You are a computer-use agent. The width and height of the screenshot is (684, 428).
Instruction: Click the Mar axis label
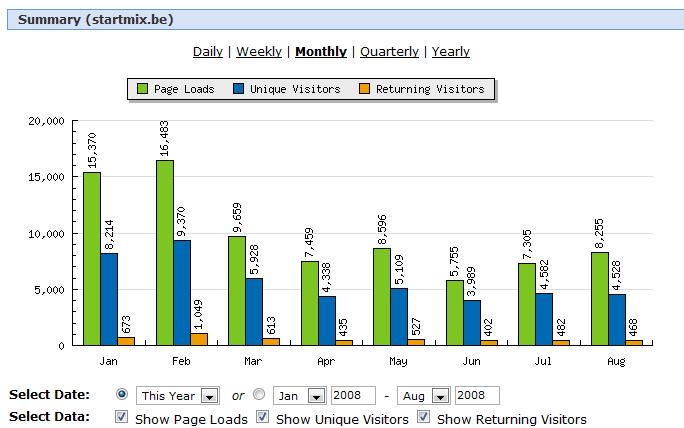point(253,361)
